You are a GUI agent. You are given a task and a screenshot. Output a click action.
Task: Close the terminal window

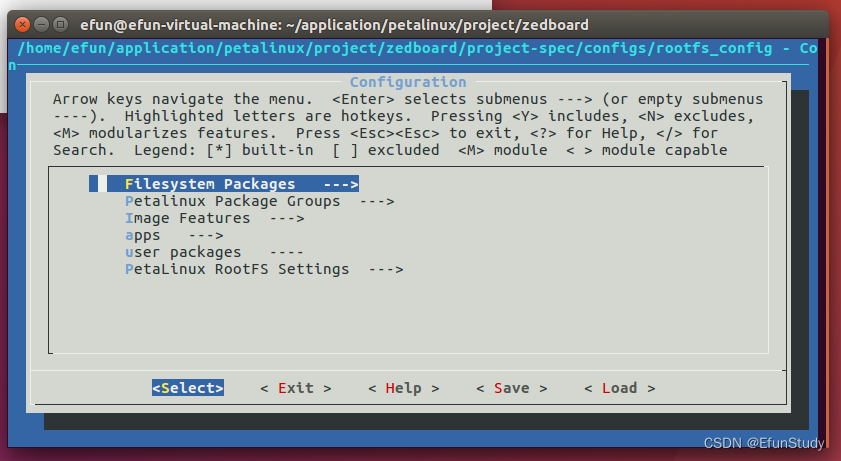pyautogui.click(x=23, y=24)
